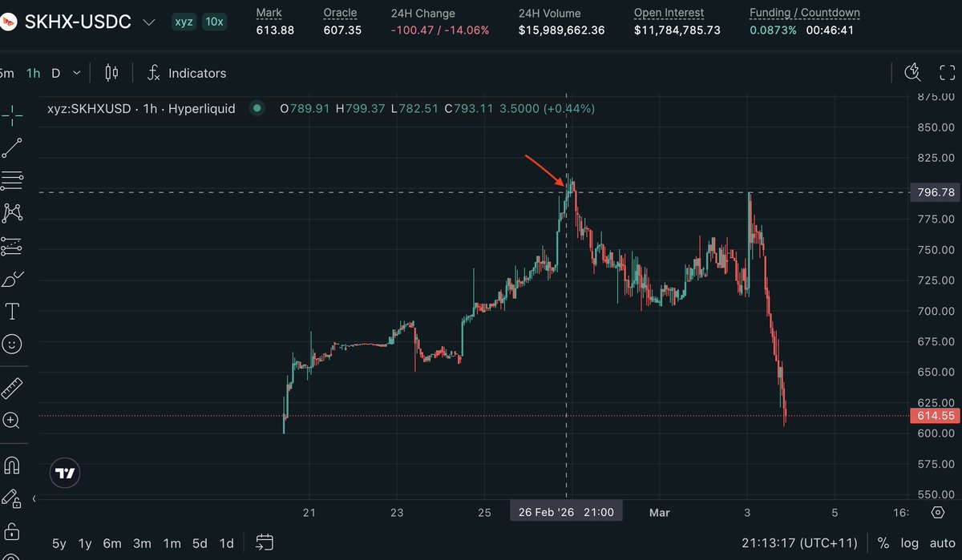Open the Indicators dialog

186,73
